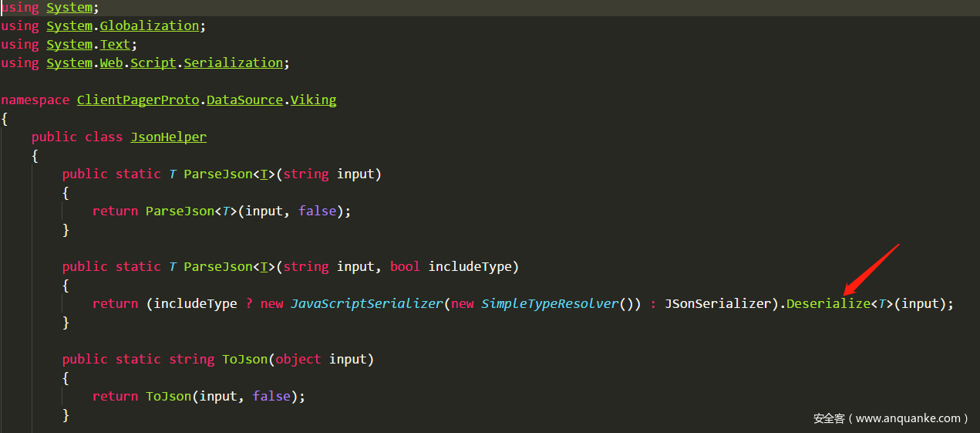Click the red arrow annotation
Screen dimensions: 980x433
[871, 269]
